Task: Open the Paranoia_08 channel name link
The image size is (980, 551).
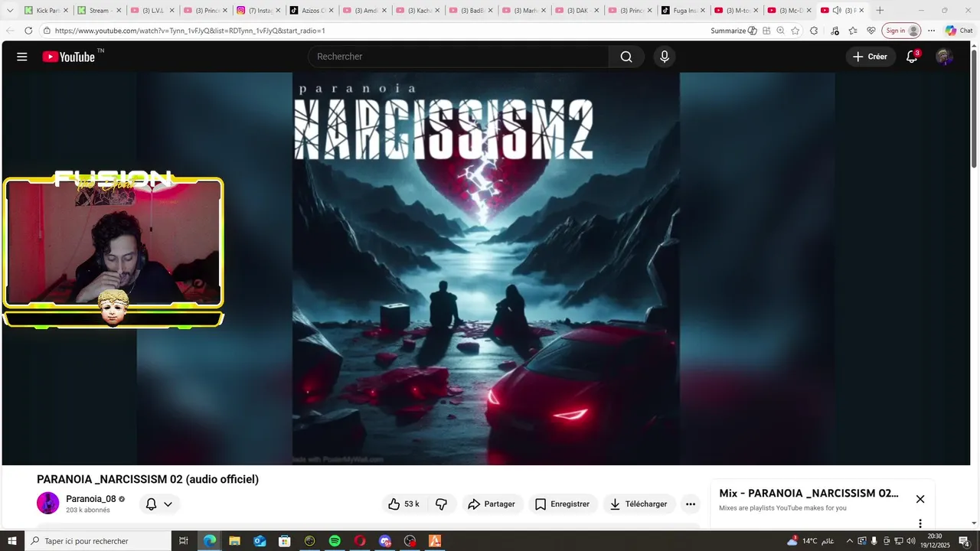Action: pos(91,499)
